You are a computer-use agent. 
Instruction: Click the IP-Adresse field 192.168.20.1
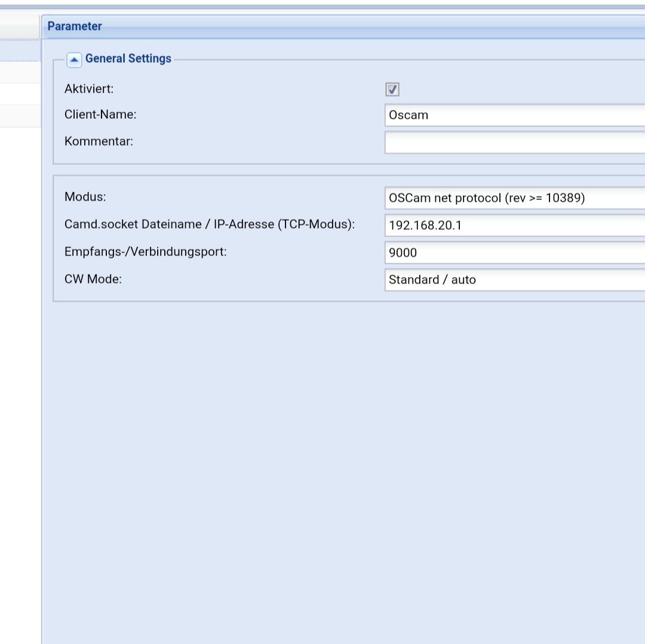(x=515, y=225)
